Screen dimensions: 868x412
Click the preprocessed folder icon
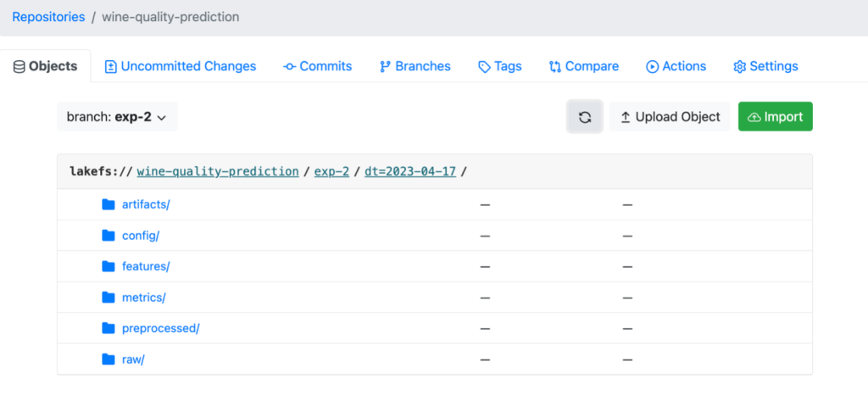tap(108, 328)
